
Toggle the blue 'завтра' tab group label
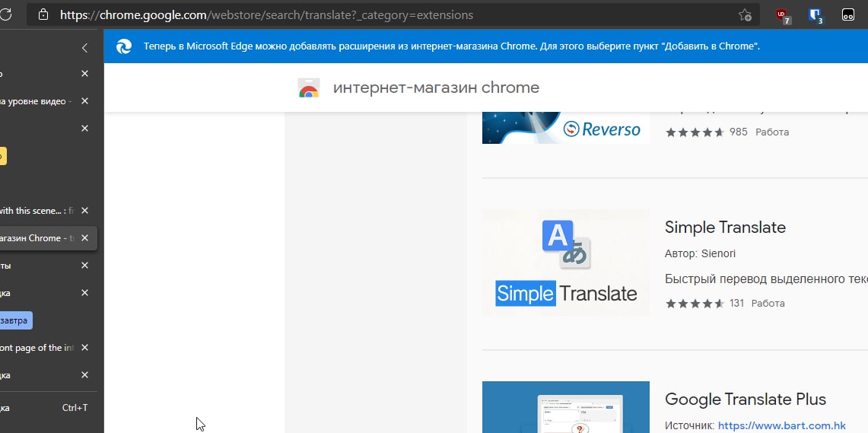(x=16, y=320)
